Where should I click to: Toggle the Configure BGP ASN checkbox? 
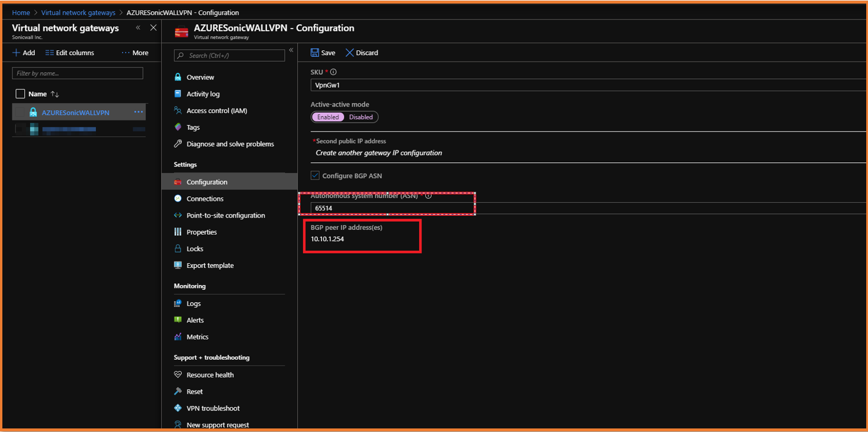pos(316,175)
